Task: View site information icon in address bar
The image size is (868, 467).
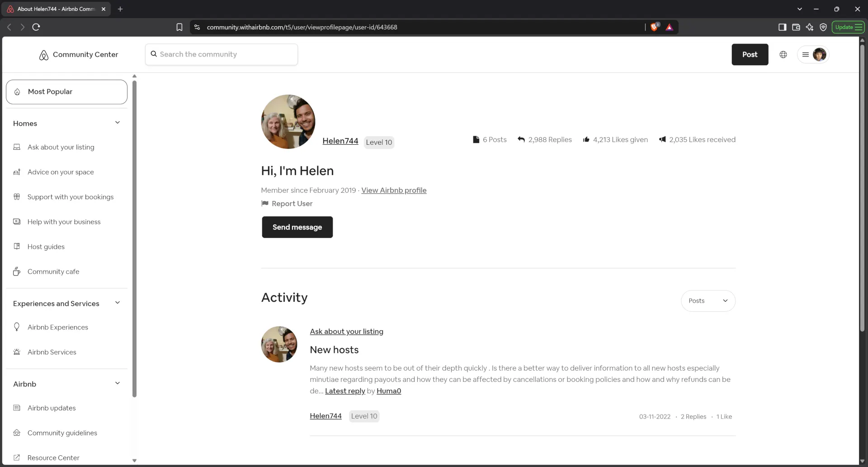Action: pos(197,27)
